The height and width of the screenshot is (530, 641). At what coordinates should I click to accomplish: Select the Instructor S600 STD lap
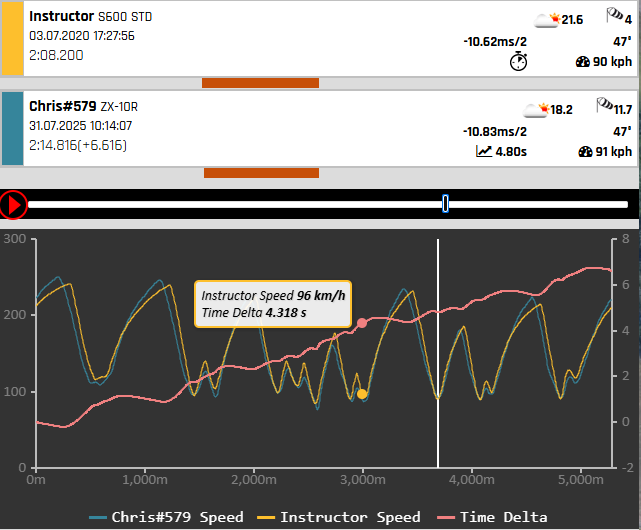(x=91, y=18)
